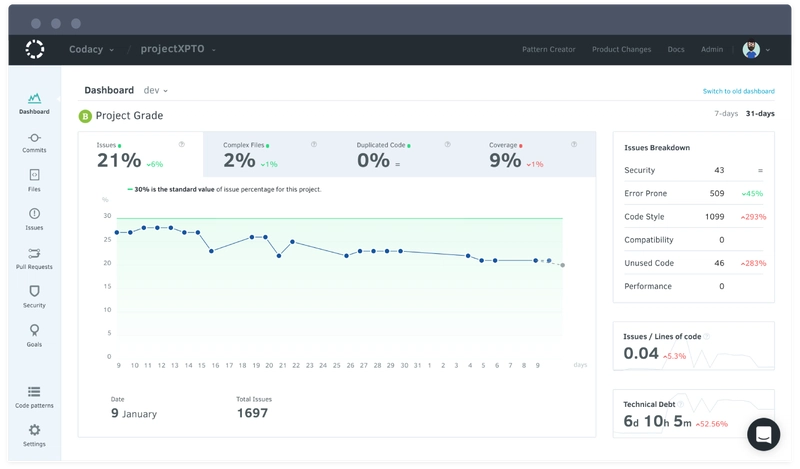Click the Total Issues 1697 value
Image resolution: width=800 pixels, height=469 pixels.
[252, 413]
